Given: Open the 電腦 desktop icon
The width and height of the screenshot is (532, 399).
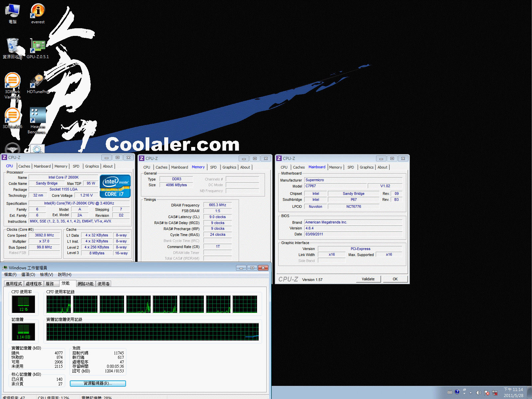Looking at the screenshot, I should (13, 13).
